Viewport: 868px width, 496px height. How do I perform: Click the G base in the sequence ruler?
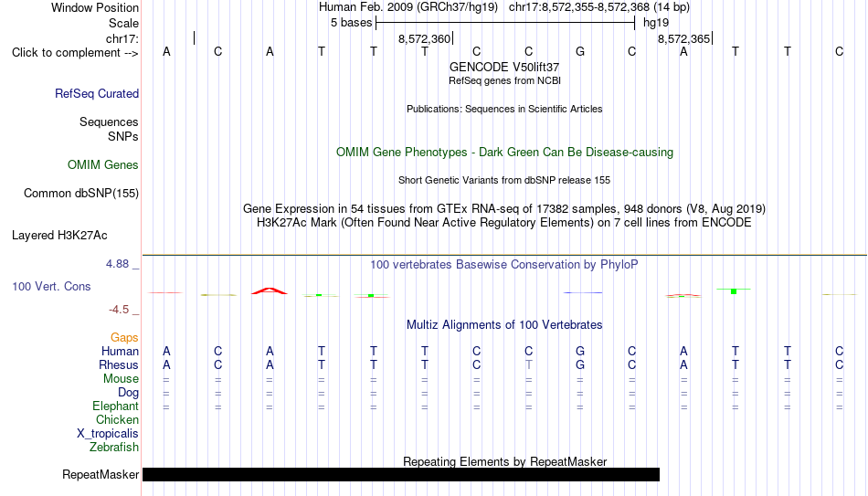pos(580,51)
